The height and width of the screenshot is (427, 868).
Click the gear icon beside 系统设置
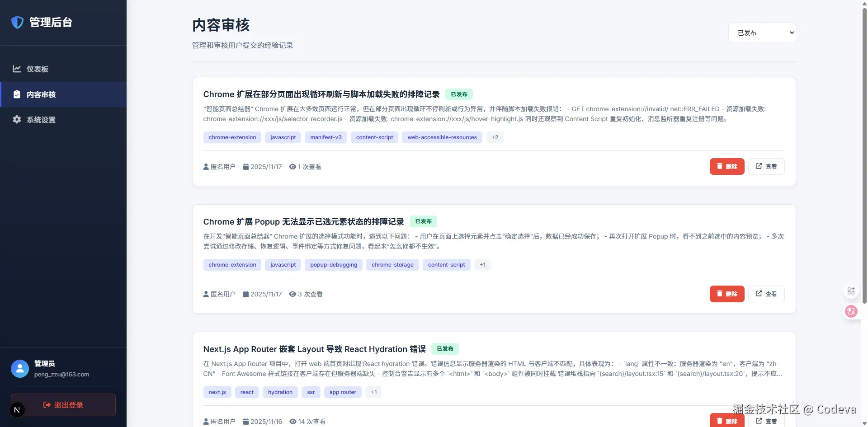pyautogui.click(x=17, y=120)
